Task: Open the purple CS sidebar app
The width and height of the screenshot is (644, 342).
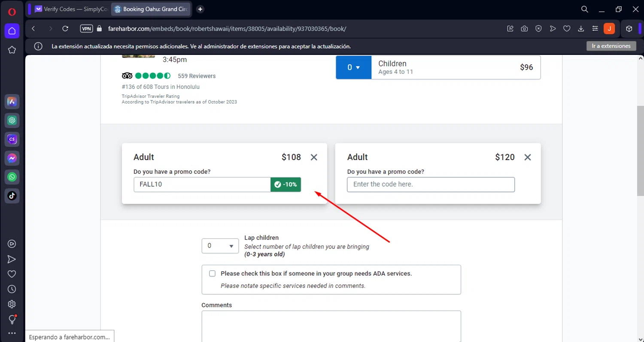Action: point(12,139)
